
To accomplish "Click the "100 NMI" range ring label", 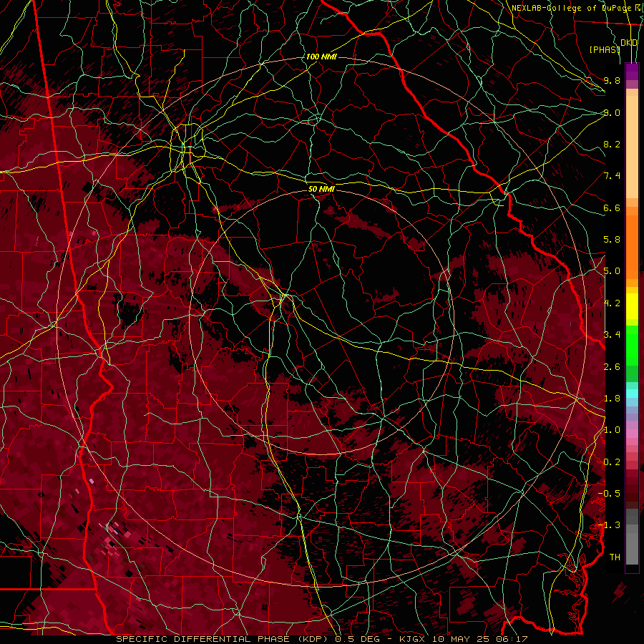I will click(x=321, y=57).
